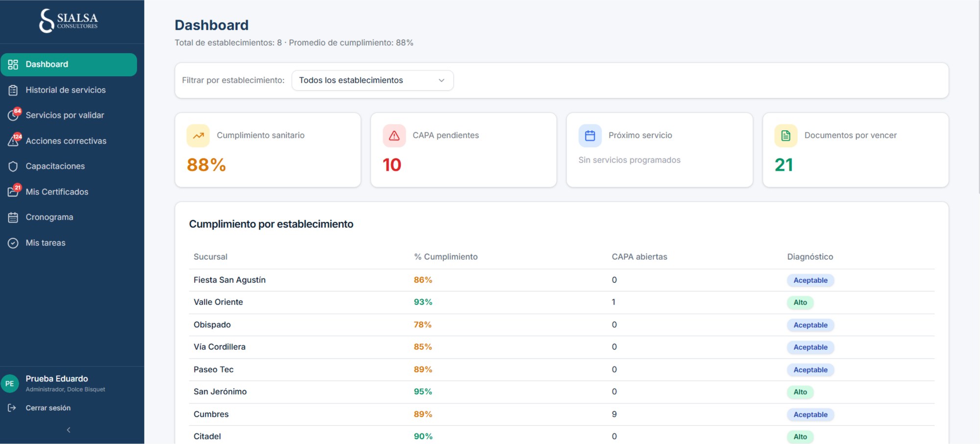Open Mis tareas in sidebar

pos(69,243)
